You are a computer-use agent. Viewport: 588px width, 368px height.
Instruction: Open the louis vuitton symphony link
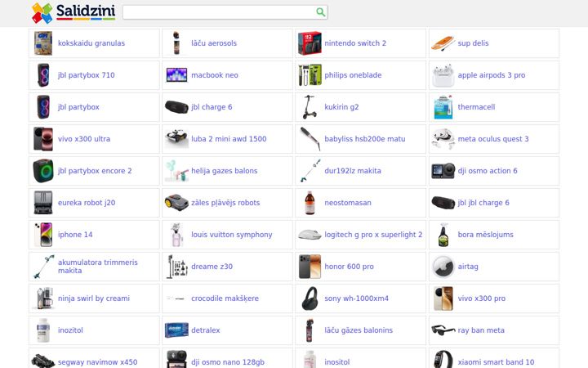(x=232, y=235)
